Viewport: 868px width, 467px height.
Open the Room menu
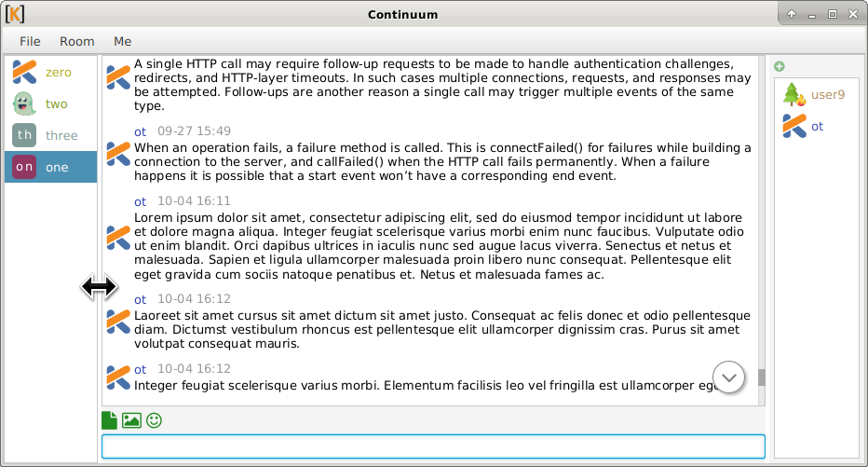pyautogui.click(x=77, y=41)
